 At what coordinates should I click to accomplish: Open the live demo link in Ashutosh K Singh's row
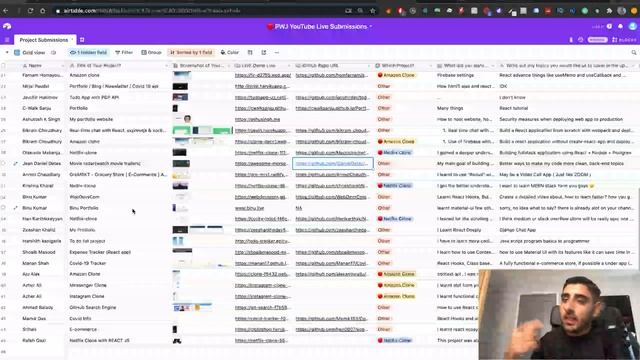(x=258, y=119)
